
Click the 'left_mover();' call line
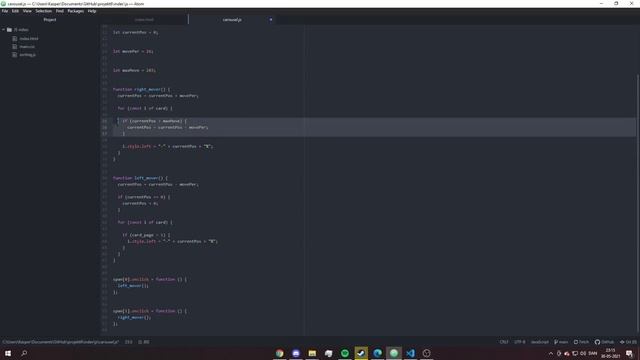pos(133,286)
